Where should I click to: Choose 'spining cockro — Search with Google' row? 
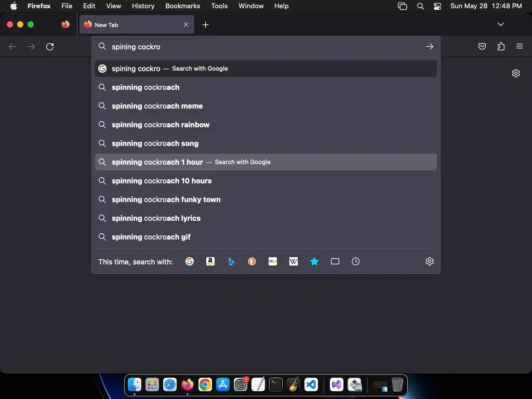point(266,69)
